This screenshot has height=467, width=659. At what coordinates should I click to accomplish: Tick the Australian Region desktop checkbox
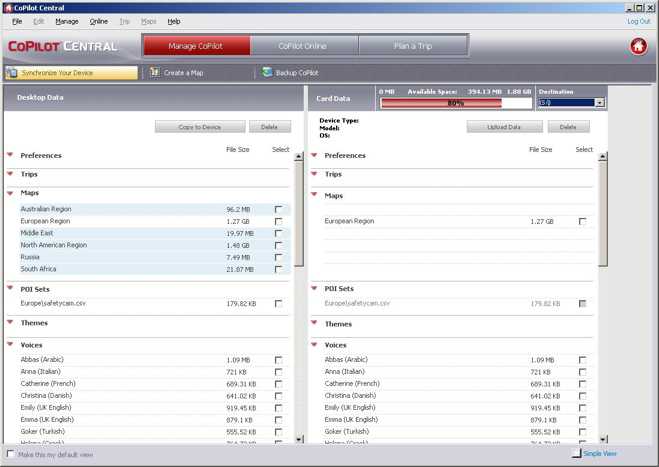(278, 209)
